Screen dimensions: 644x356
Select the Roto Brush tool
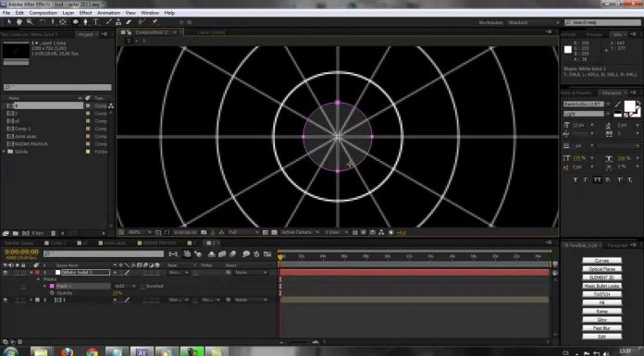142,22
